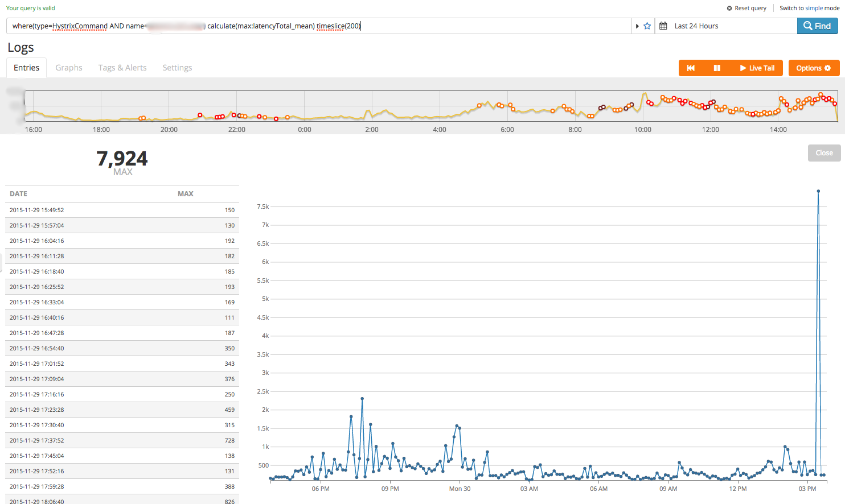
Task: Close the graph panel
Action: [824, 153]
